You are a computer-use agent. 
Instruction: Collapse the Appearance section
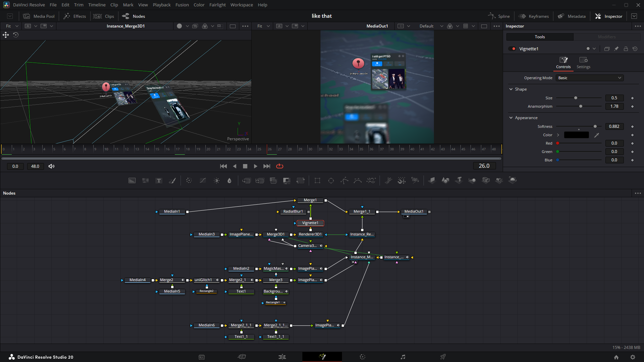(x=511, y=118)
